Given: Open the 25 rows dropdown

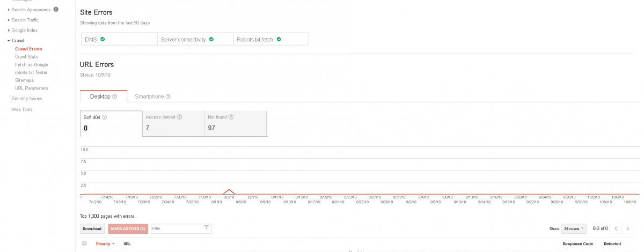Looking at the screenshot, I should click(x=574, y=228).
